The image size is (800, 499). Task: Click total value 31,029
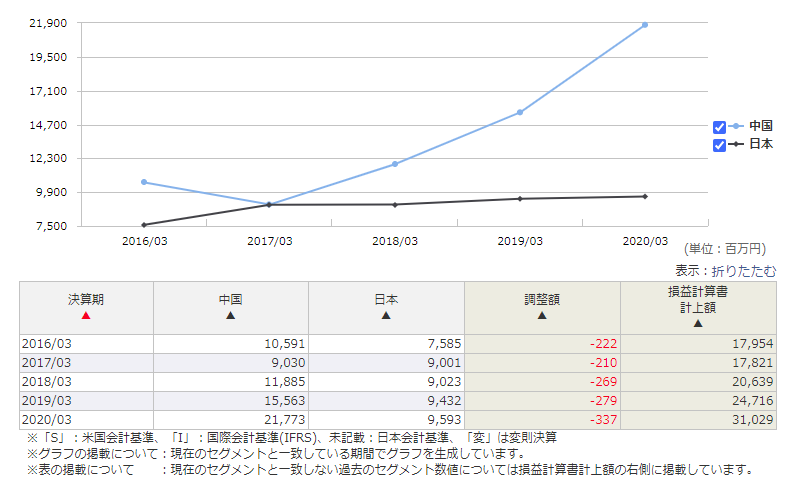753,419
